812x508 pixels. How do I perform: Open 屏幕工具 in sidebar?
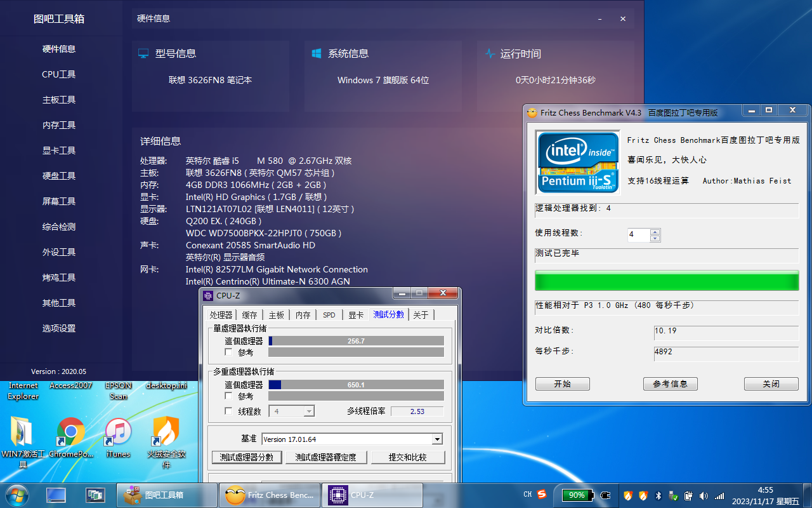point(59,201)
